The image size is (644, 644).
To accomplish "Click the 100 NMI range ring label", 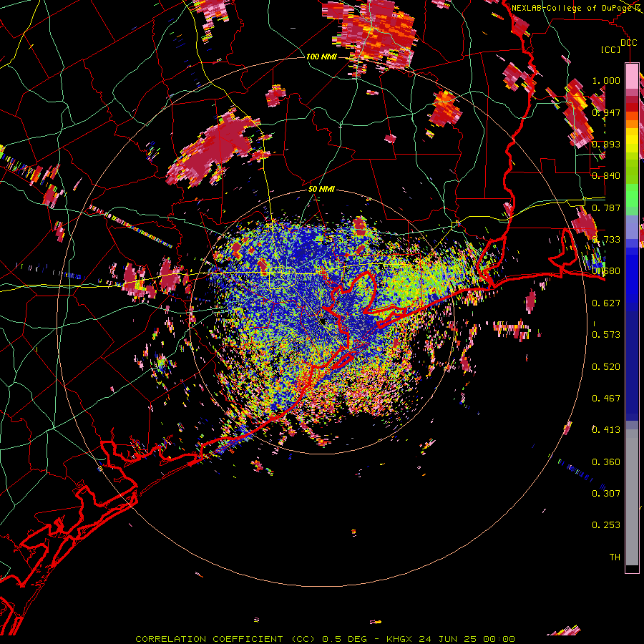I will 321,57.
